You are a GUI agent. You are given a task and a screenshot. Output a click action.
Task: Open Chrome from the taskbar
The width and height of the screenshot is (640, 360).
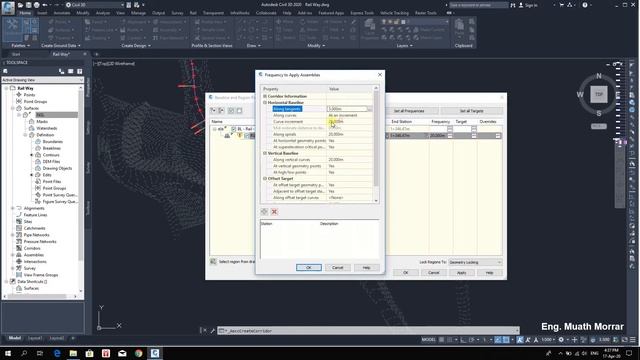point(138,353)
